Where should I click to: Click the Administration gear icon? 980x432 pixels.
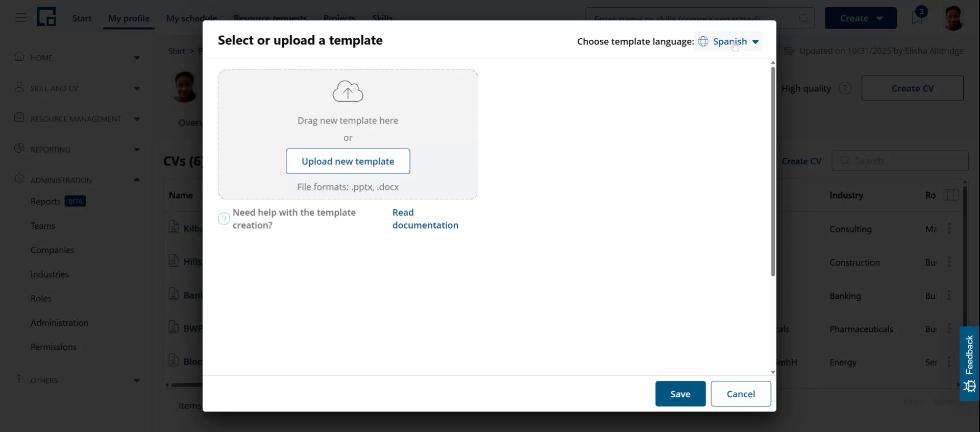tap(19, 179)
